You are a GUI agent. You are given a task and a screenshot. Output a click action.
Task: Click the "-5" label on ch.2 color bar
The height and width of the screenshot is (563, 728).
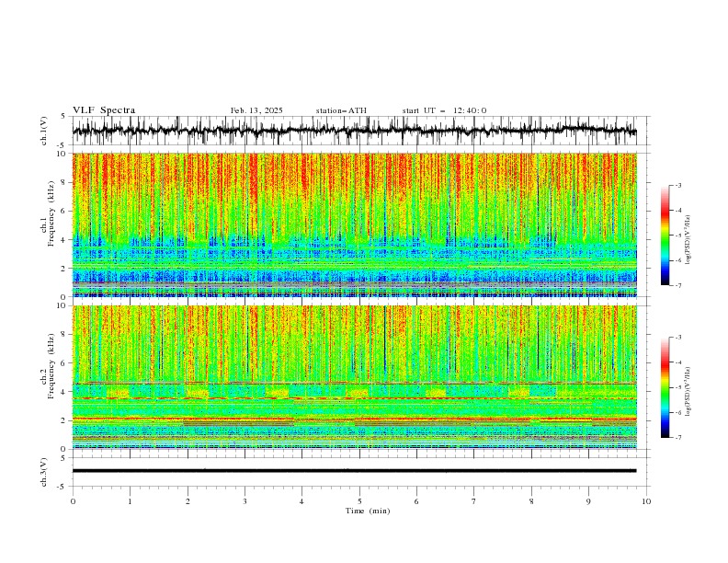coord(678,387)
